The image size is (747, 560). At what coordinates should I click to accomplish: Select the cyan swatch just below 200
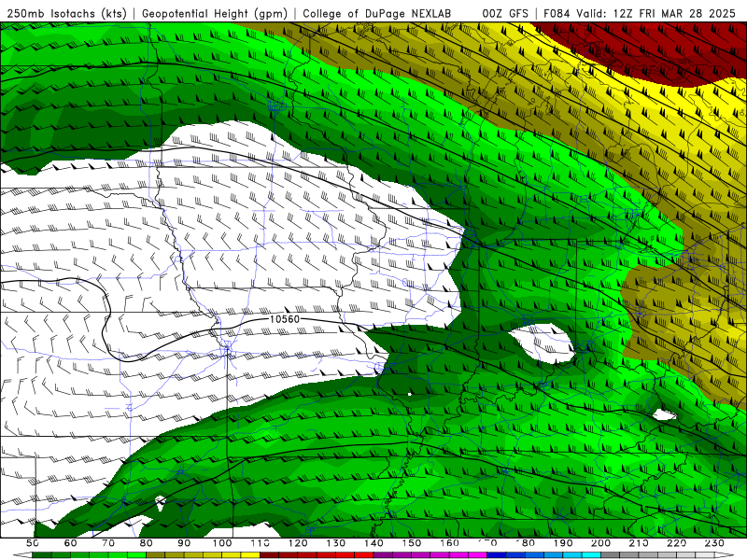coord(591,555)
